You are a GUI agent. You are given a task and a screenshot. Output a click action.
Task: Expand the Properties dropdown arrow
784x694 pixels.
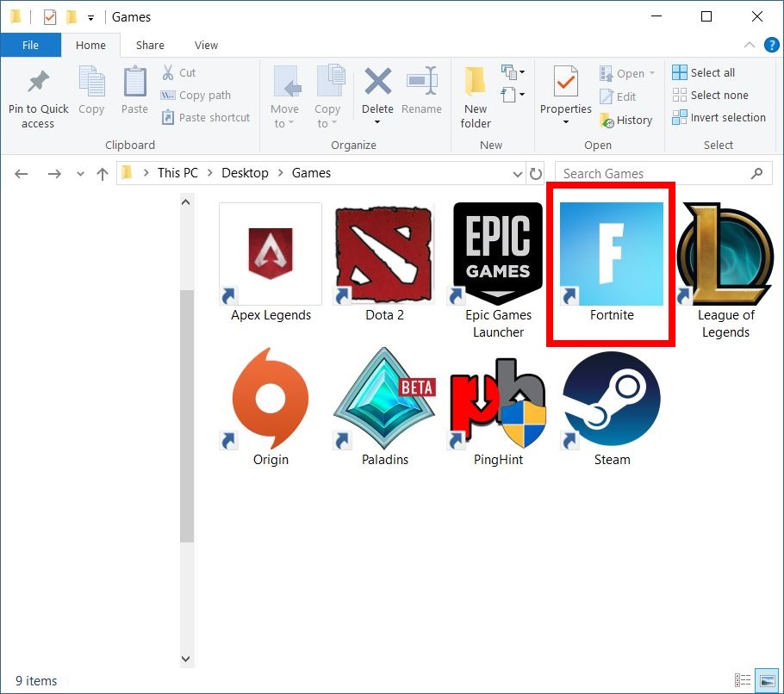[565, 122]
